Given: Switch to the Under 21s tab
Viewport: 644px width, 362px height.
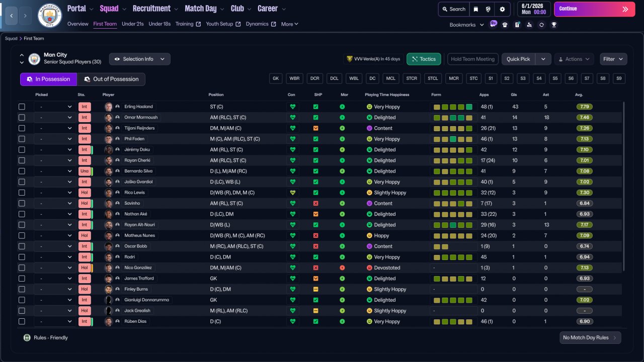Looking at the screenshot, I should pos(132,24).
